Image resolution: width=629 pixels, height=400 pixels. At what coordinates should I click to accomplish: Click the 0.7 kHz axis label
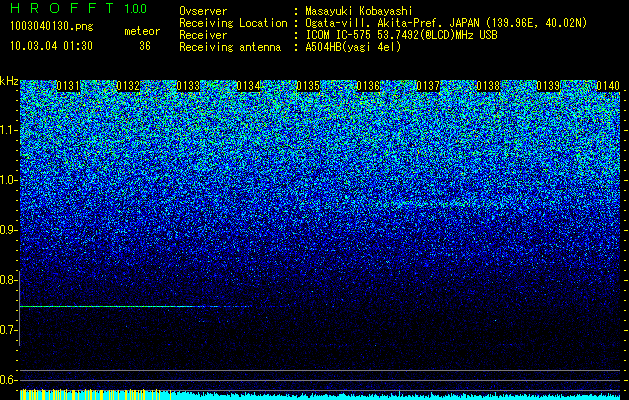tap(8, 330)
